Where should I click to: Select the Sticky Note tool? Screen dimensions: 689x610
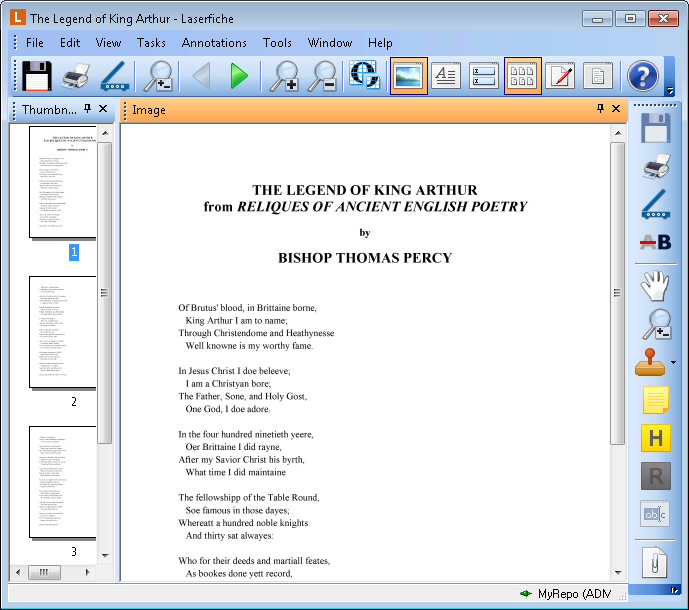pos(655,400)
